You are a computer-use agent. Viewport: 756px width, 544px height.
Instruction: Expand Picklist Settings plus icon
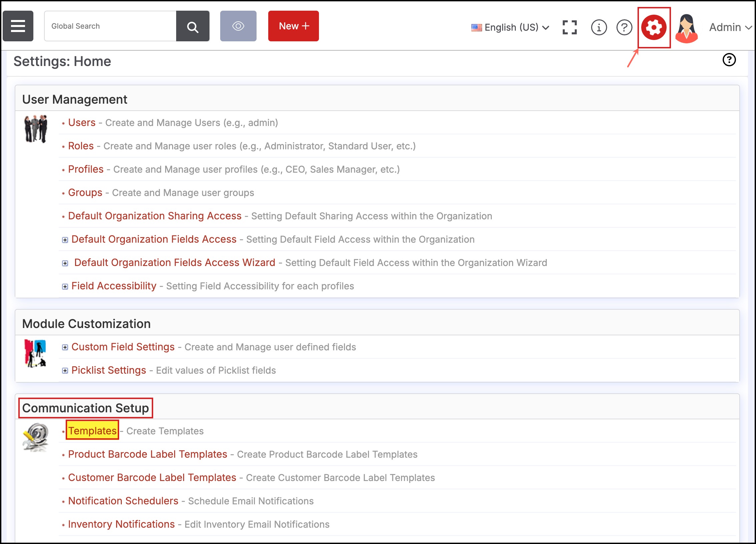[65, 371]
